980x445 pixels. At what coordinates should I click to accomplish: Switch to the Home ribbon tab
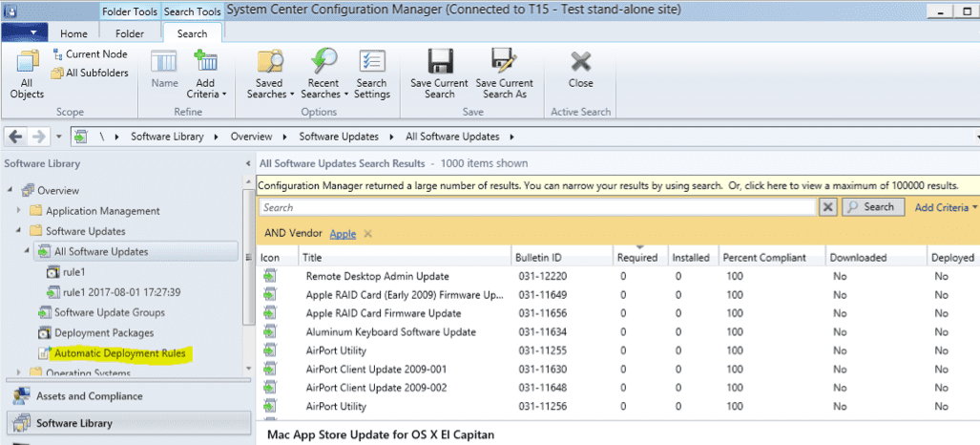73,33
